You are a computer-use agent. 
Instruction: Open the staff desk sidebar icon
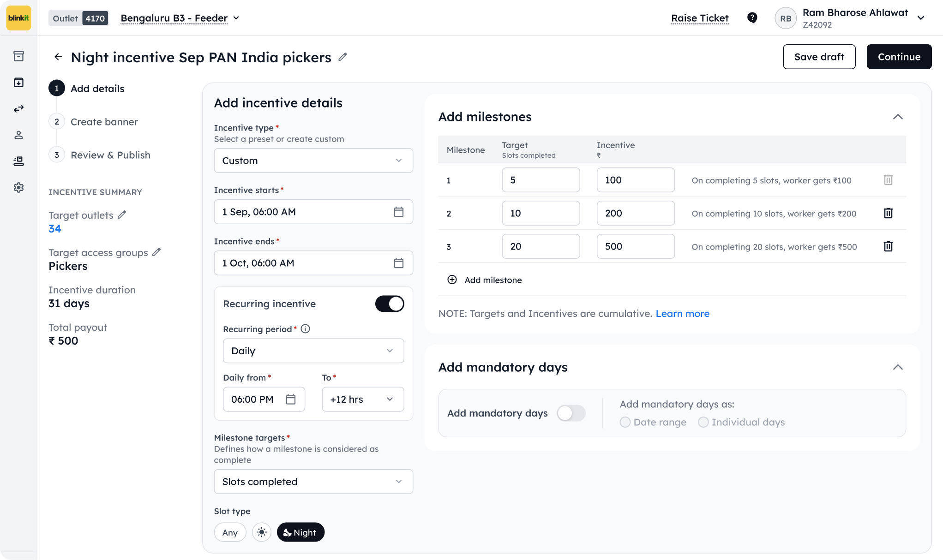click(18, 161)
